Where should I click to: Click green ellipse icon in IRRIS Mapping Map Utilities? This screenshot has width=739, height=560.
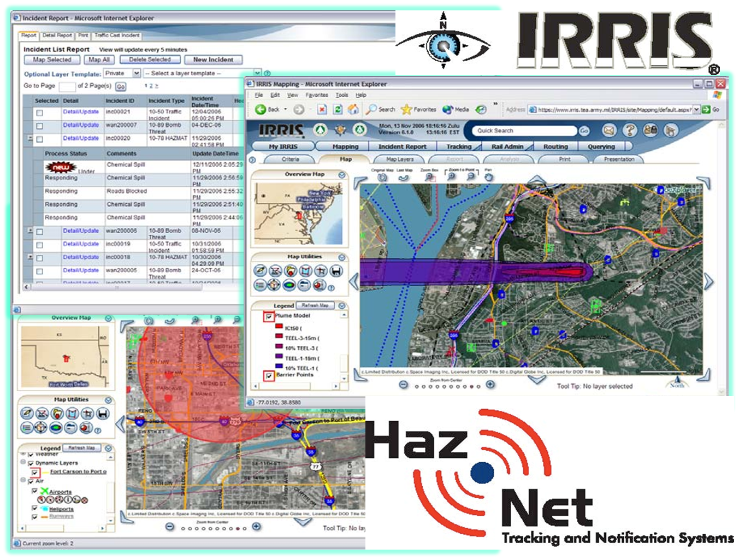click(290, 285)
